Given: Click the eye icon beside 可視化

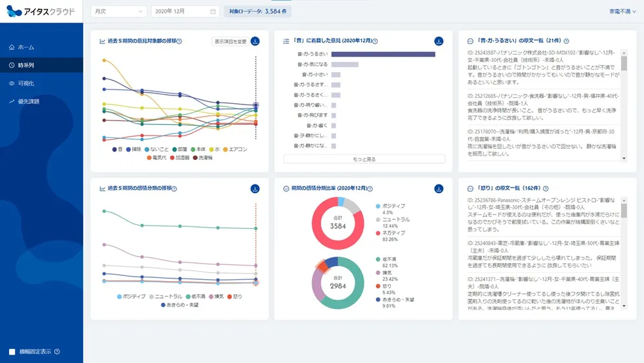Looking at the screenshot, I should point(12,83).
